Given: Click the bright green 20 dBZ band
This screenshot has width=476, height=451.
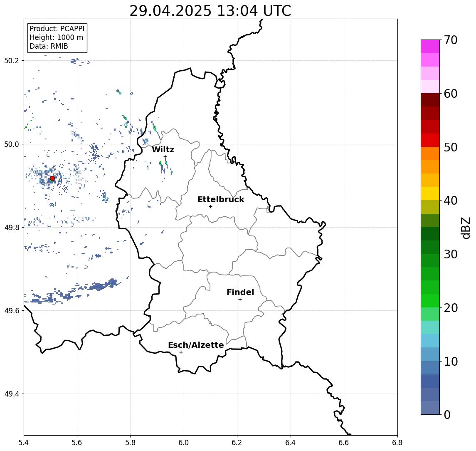Looking at the screenshot, I should click(x=430, y=300).
